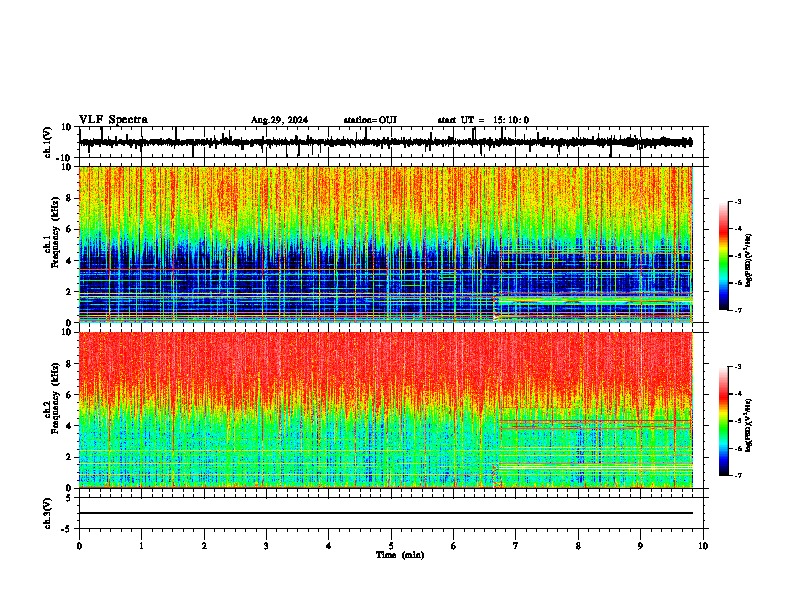Viewport: 792px width, 612px height.
Task: Click time-axis tick label "2"
Action: coord(204,546)
